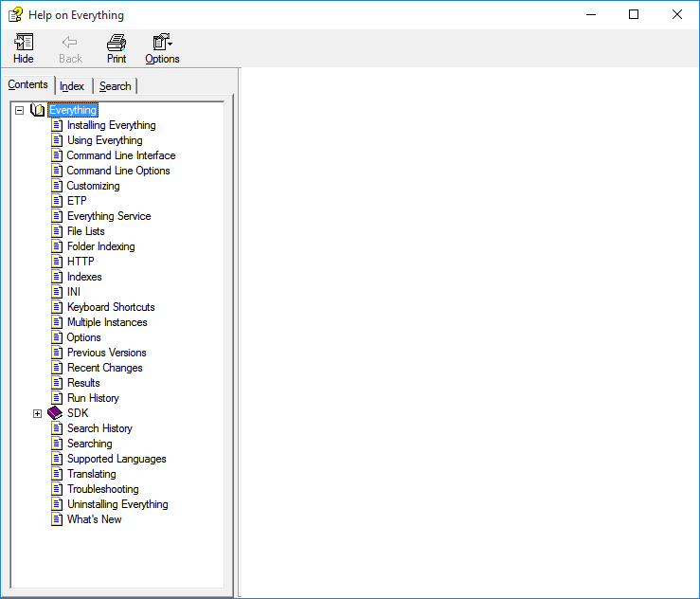Open the What's New topic
Viewport: 700px width, 599px height.
[94, 519]
